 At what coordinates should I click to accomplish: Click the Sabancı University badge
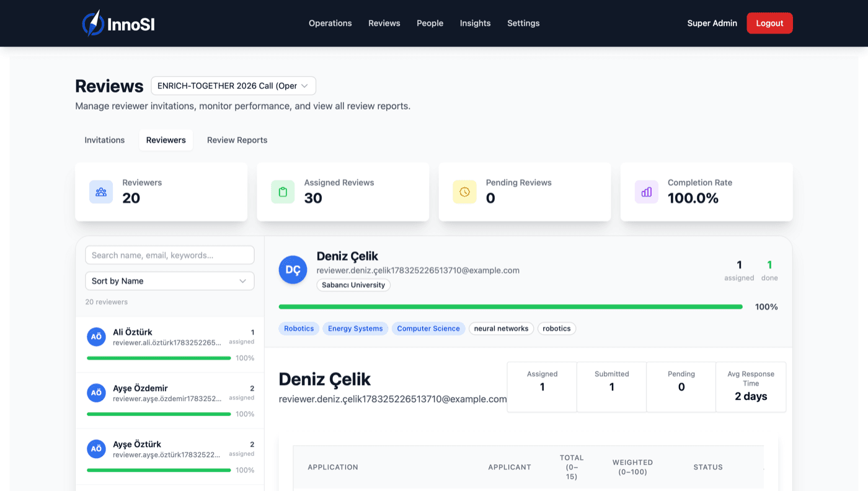point(353,285)
